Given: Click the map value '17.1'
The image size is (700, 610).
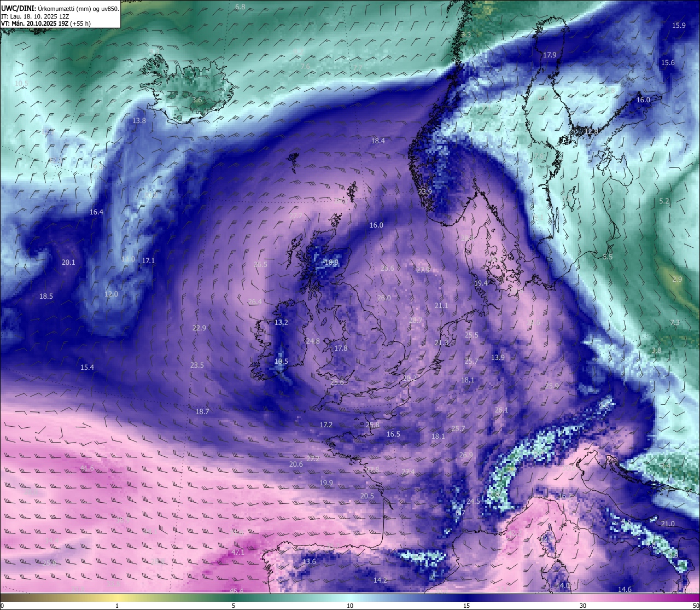Looking at the screenshot, I should point(148,261).
